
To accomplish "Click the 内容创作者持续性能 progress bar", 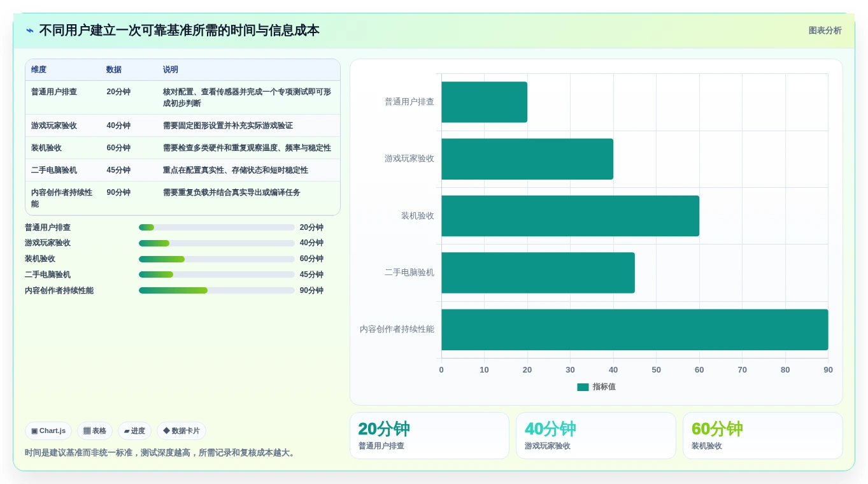I will coord(217,290).
